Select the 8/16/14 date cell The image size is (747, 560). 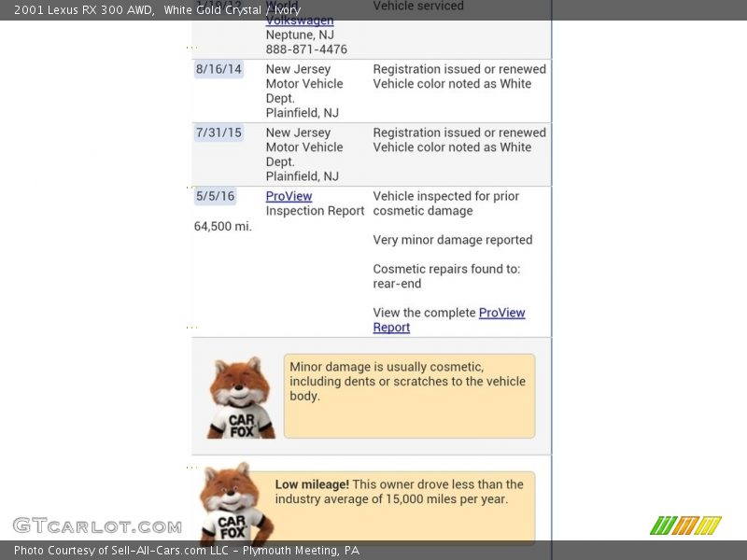pyautogui.click(x=218, y=69)
